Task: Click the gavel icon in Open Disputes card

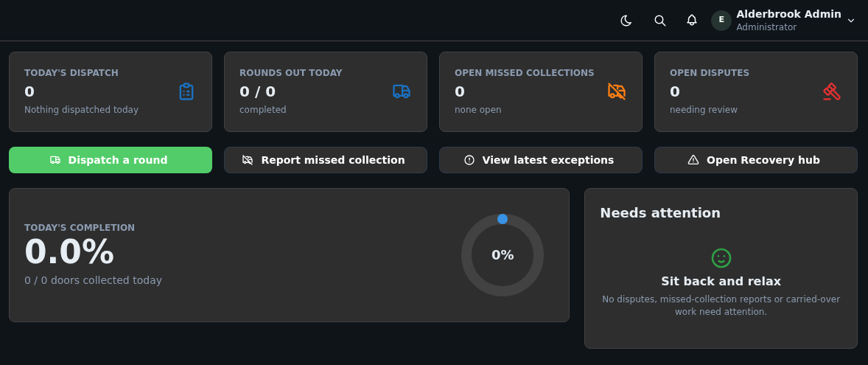Action: pyautogui.click(x=831, y=91)
